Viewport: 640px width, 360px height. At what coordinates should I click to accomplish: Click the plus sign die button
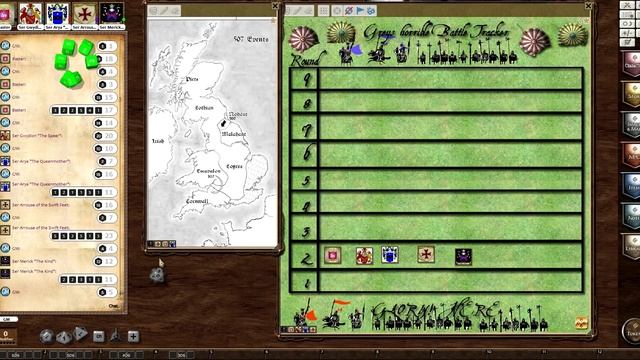[x=133, y=336]
